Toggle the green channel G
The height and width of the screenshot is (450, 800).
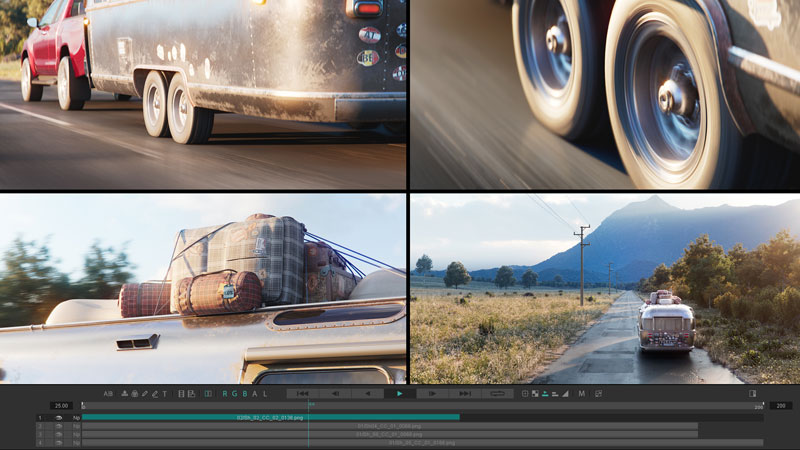pyautogui.click(x=236, y=394)
